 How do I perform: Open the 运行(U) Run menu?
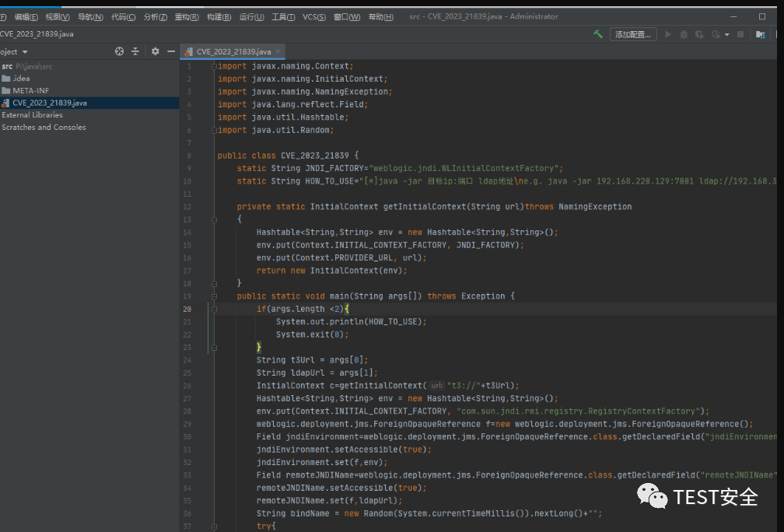[251, 17]
